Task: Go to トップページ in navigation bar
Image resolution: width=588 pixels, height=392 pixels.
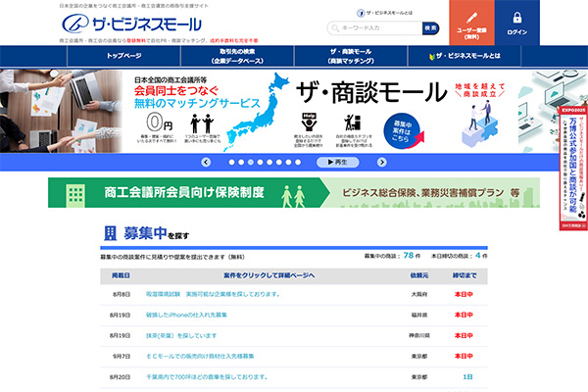Action: 123,56
